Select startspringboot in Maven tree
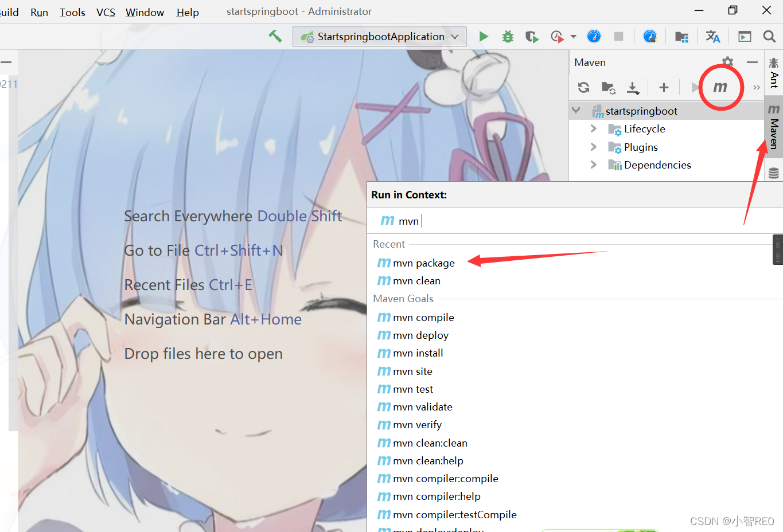Screen dimensions: 783x532 click(641, 111)
